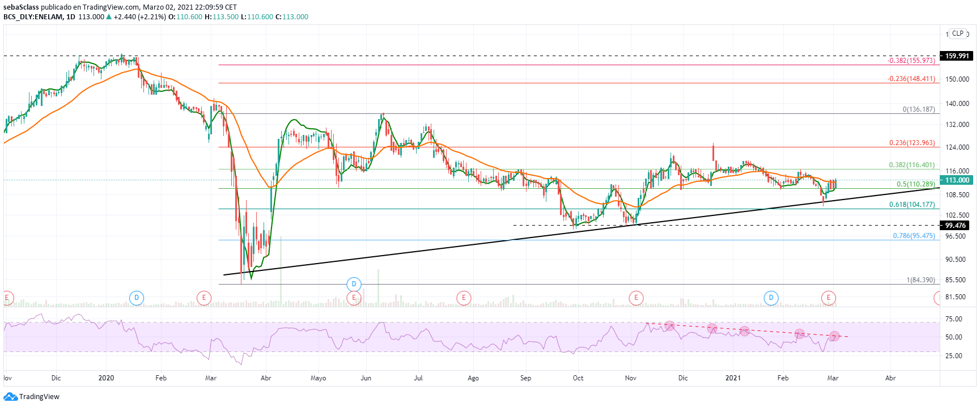Click the 159.991 price label

point(957,56)
